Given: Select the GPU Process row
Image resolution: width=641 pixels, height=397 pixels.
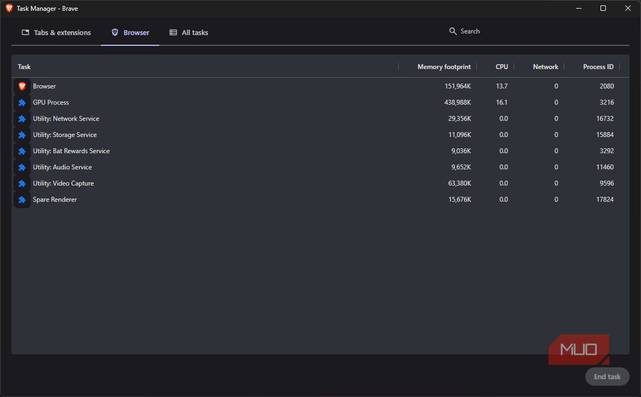Looking at the screenshot, I should [x=320, y=102].
